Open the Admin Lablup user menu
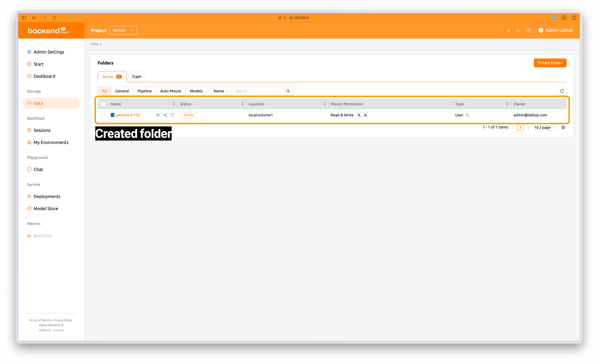 (x=555, y=30)
